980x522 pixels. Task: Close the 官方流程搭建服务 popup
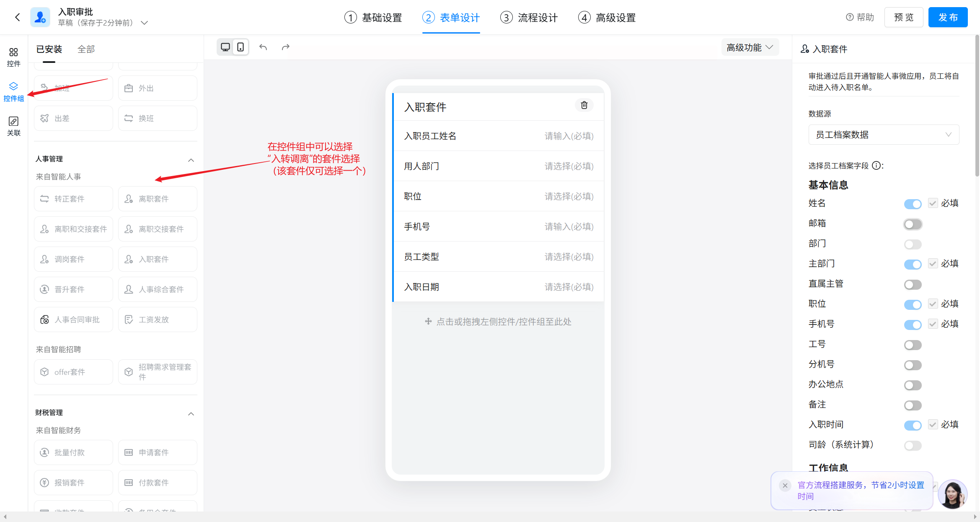785,486
